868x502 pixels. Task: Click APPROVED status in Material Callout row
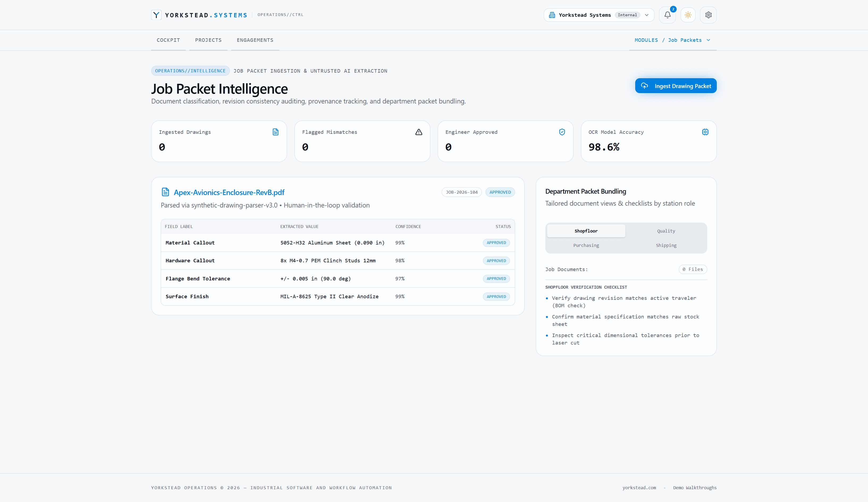(496, 243)
